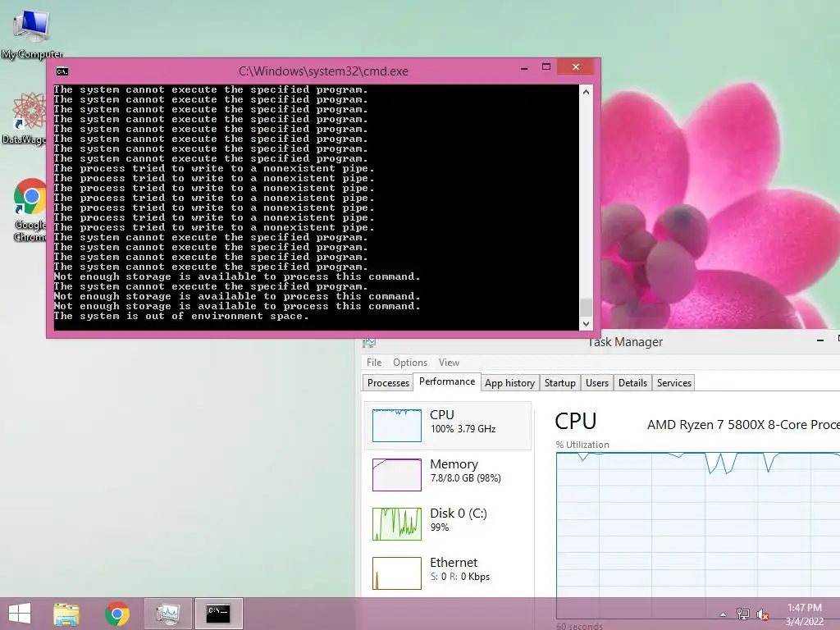The height and width of the screenshot is (630, 840).
Task: Open the Options menu in Task Manager
Action: coord(410,363)
